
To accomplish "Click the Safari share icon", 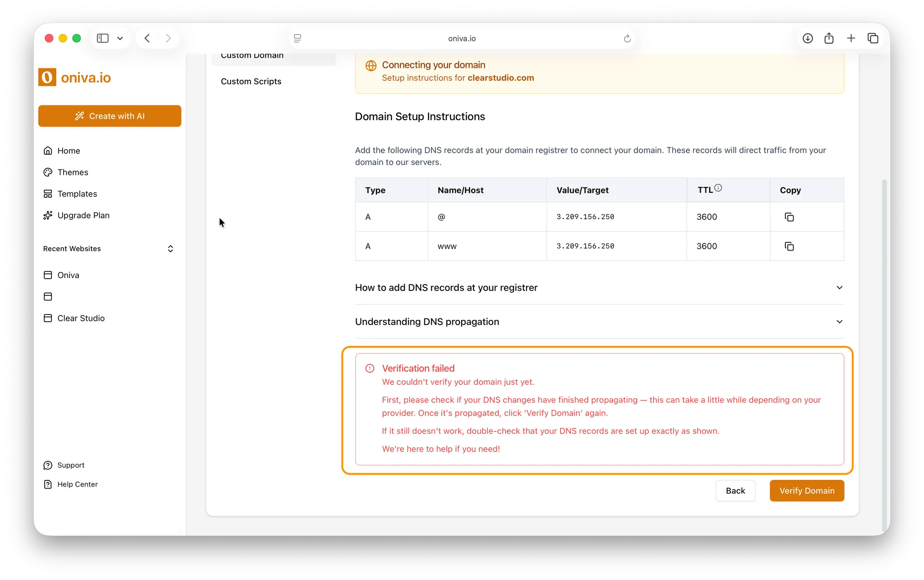I will coord(829,38).
